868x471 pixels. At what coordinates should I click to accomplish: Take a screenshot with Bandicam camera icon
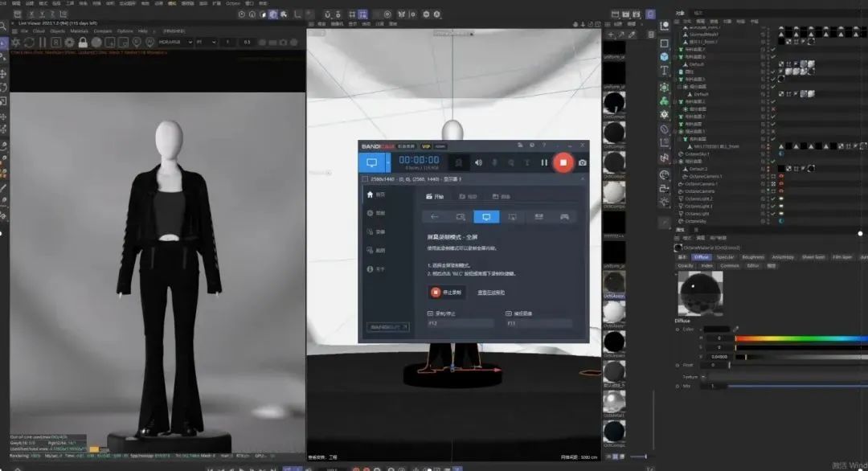pos(583,162)
